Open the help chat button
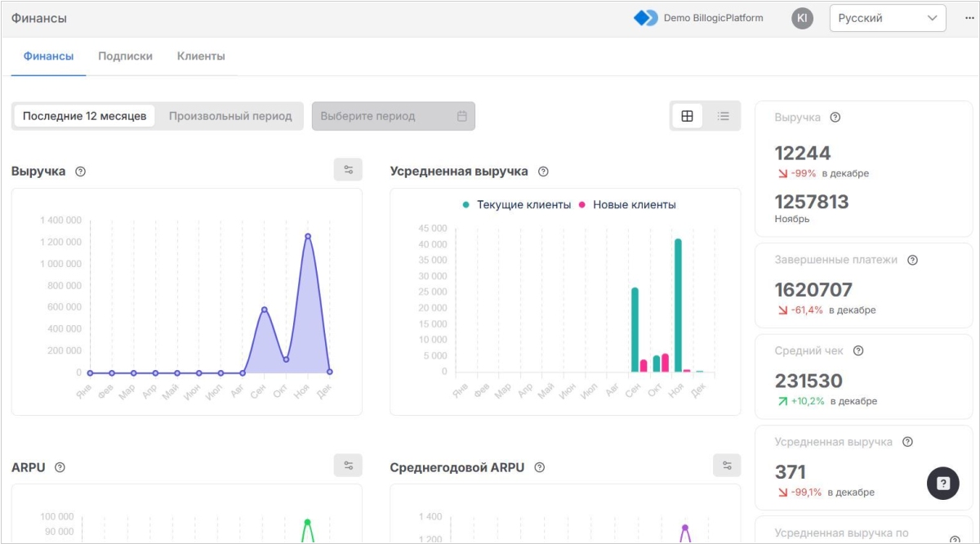Image resolution: width=980 pixels, height=544 pixels. (x=942, y=484)
